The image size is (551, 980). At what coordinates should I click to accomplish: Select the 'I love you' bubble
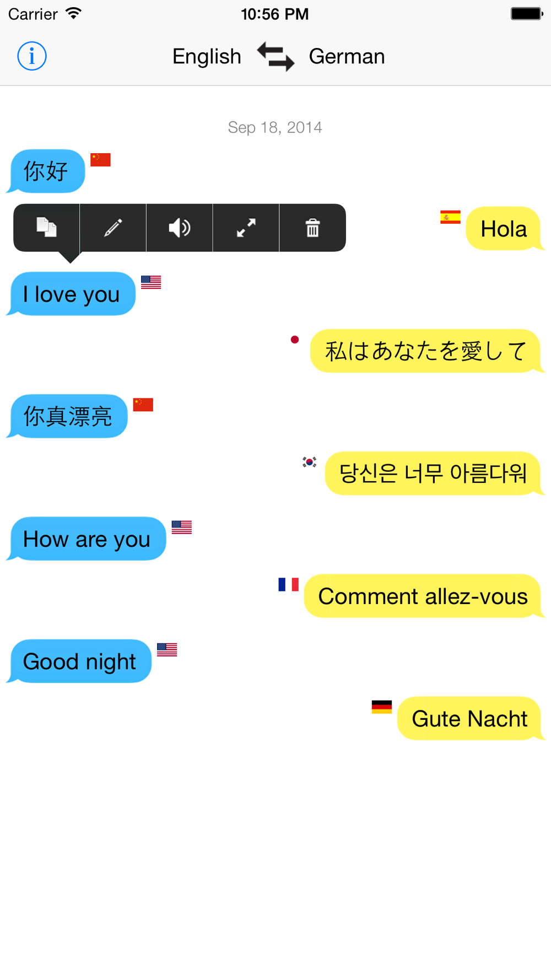72,294
